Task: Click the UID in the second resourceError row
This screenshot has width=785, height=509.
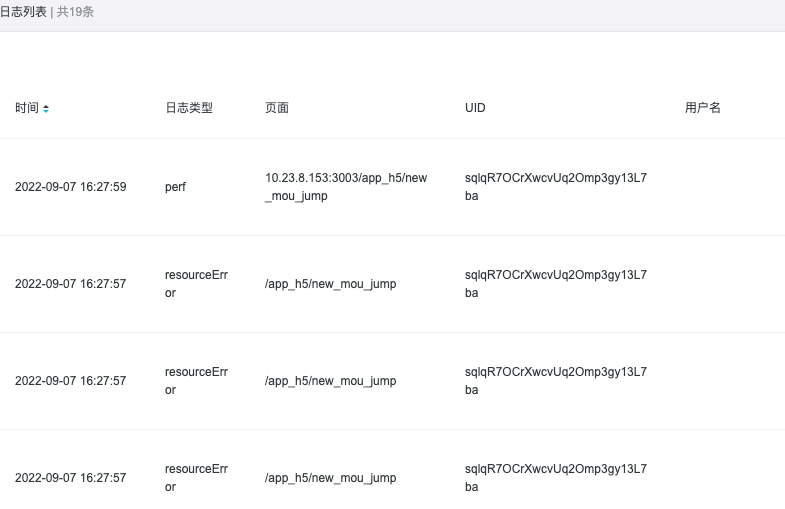Action: pyautogui.click(x=556, y=381)
